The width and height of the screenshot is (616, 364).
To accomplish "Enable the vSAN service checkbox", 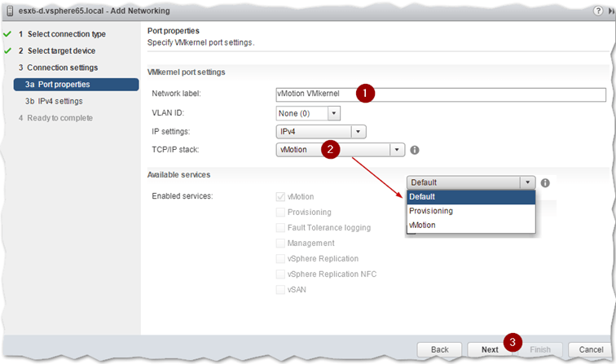I will point(280,290).
